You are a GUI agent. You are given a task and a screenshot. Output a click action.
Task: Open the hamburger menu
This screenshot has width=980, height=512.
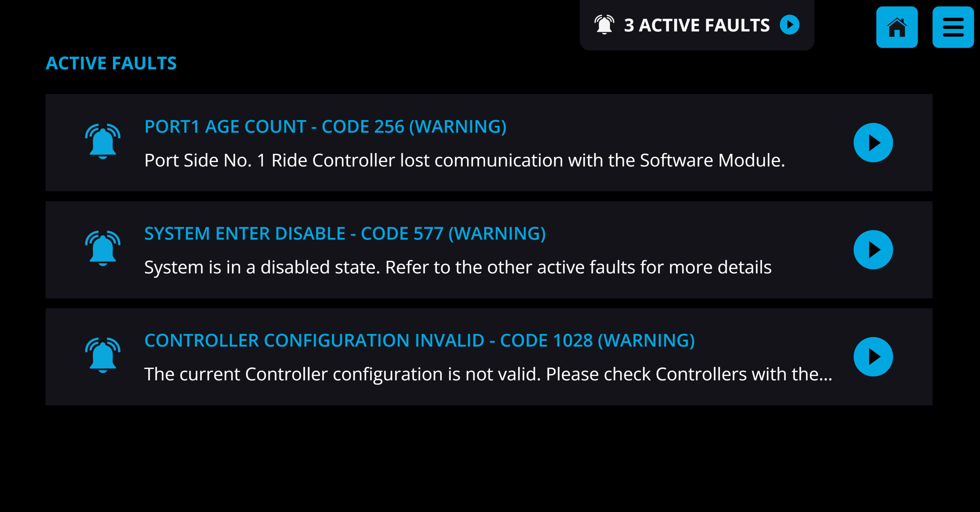pyautogui.click(x=953, y=27)
